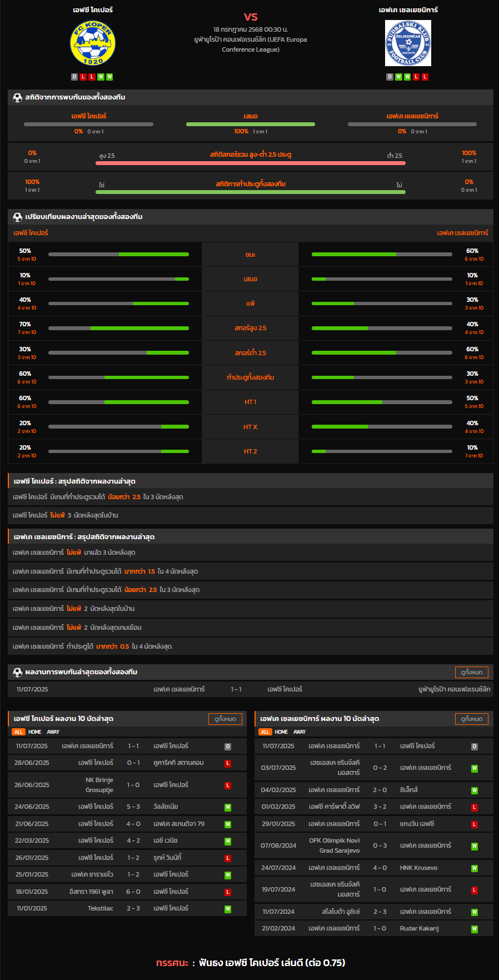Click soccer ball icon beside เปรียบเทียบผลงานล่าสุดของทั้งสองทีม
Viewport: 499px width, 980px height.
coord(18,217)
